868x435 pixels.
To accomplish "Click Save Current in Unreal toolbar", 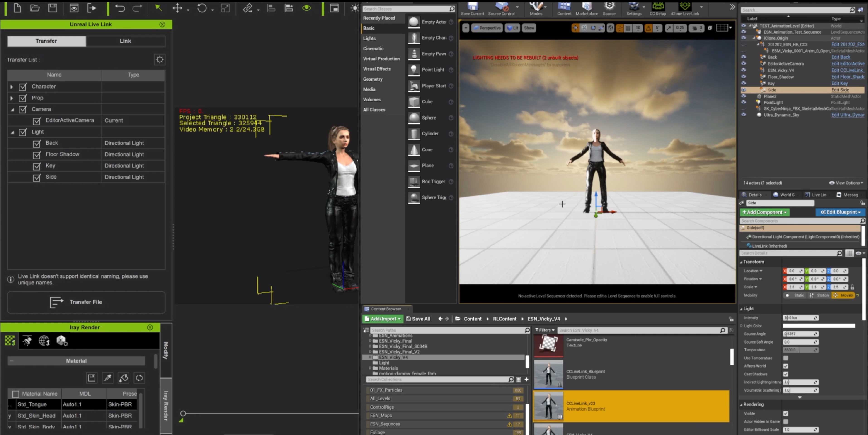I will [x=472, y=9].
